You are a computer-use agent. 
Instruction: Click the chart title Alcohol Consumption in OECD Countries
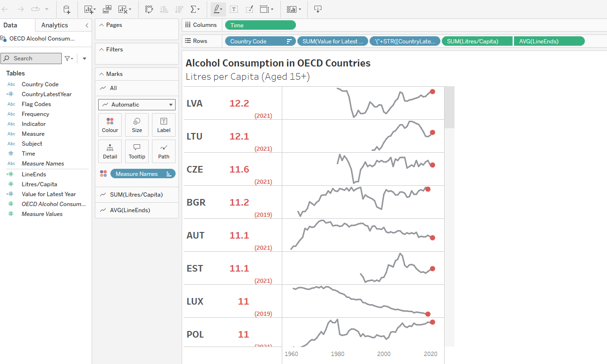pos(278,63)
